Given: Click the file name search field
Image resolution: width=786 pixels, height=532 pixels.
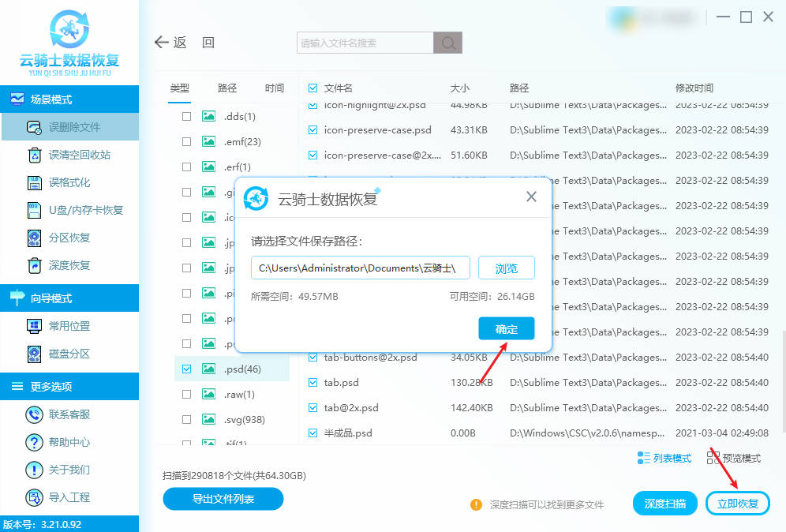Looking at the screenshot, I should [365, 43].
